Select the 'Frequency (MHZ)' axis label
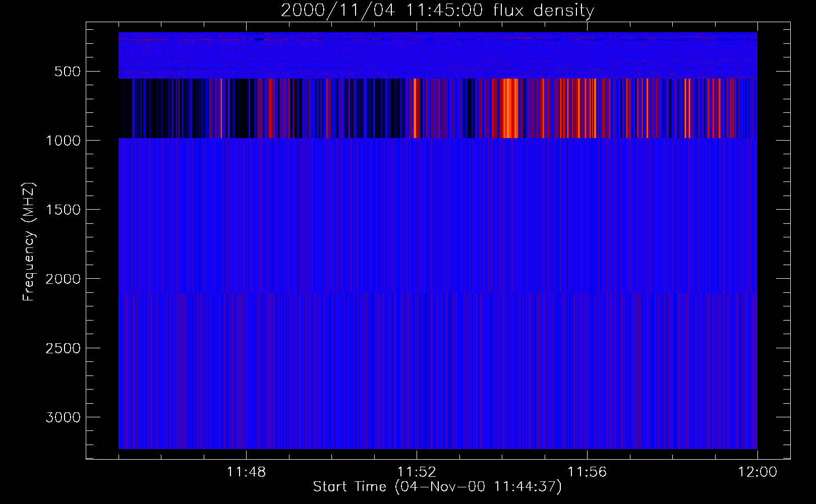 coord(29,241)
